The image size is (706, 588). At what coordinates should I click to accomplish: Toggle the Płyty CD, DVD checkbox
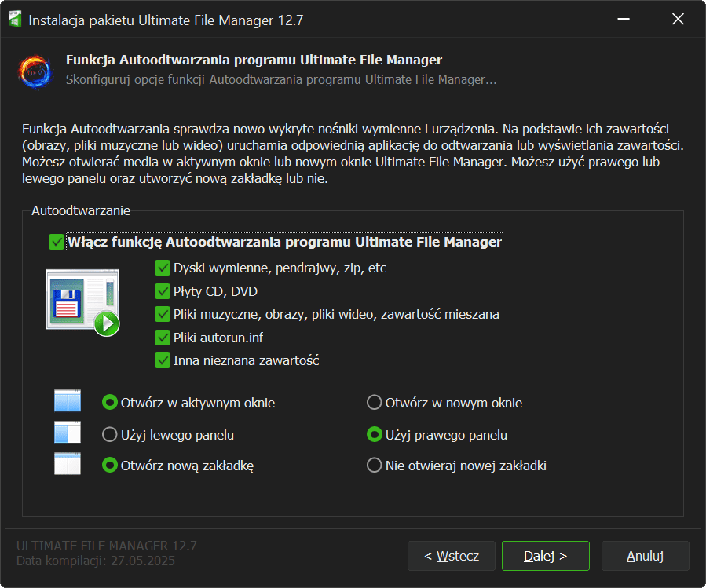tap(163, 291)
